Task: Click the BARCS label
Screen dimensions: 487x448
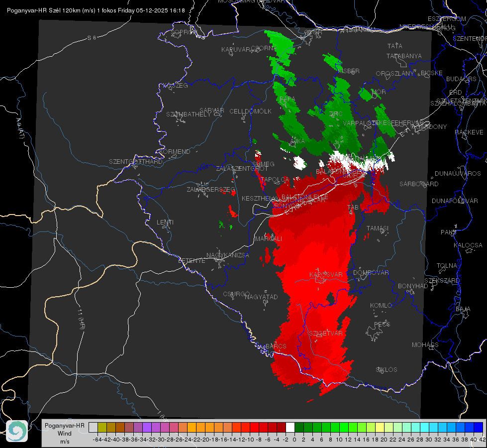Action: point(276,346)
